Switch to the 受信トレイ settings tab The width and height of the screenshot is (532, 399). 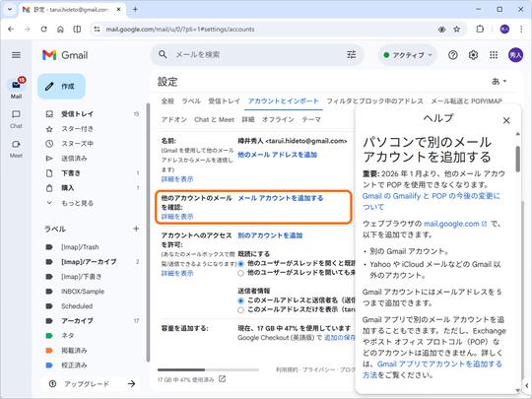click(x=224, y=101)
